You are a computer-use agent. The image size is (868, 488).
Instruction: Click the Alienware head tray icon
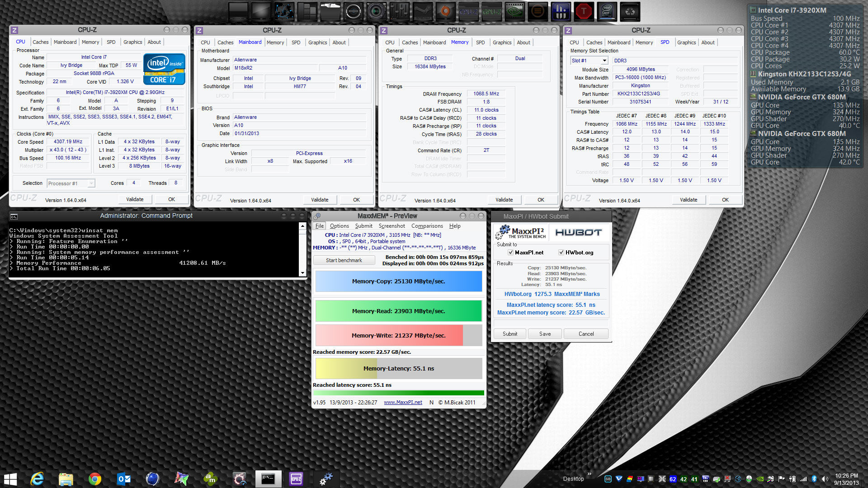749,479
